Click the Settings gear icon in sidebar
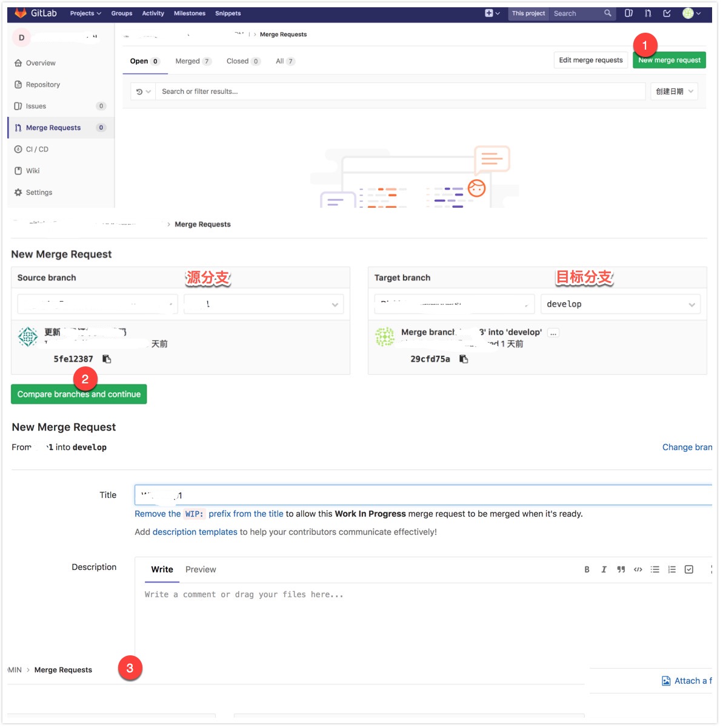Screen dimensions: 723x728 [x=18, y=193]
